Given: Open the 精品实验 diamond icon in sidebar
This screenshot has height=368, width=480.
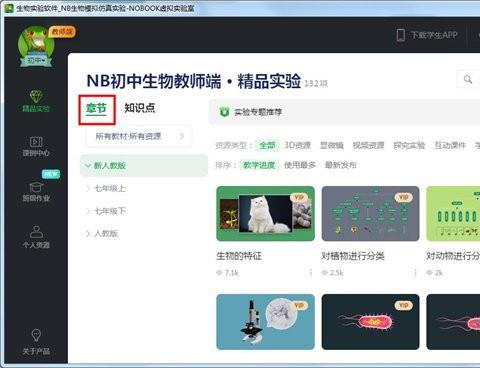Looking at the screenshot, I should click(x=36, y=96).
